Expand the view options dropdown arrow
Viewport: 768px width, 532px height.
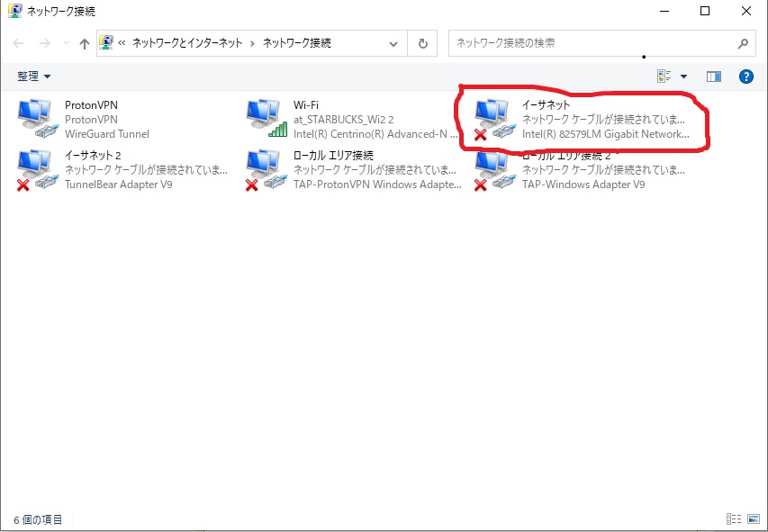pyautogui.click(x=683, y=76)
